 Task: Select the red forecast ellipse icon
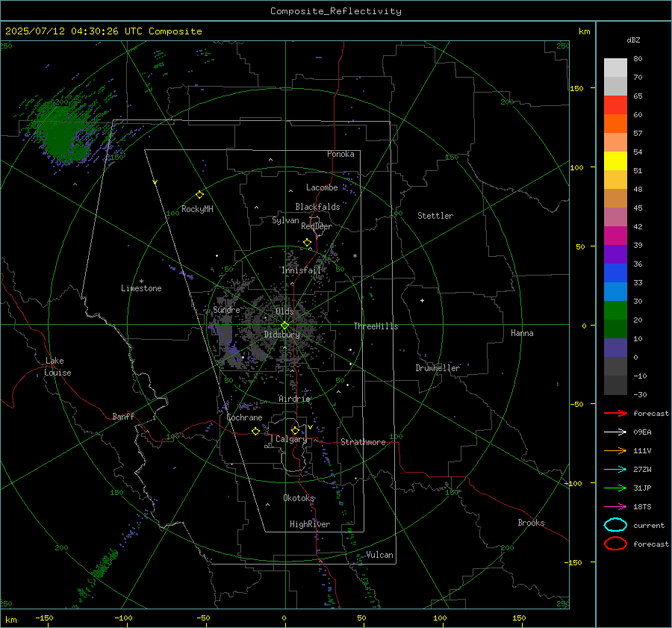[x=615, y=544]
